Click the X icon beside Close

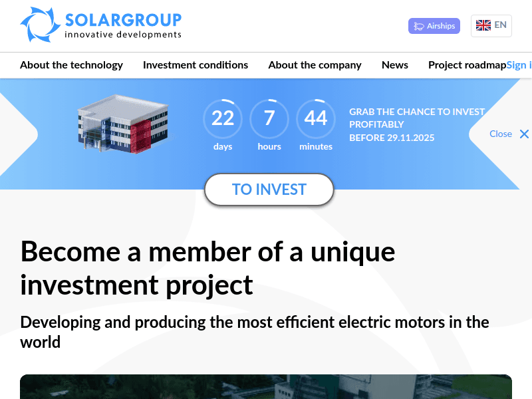tap(525, 134)
